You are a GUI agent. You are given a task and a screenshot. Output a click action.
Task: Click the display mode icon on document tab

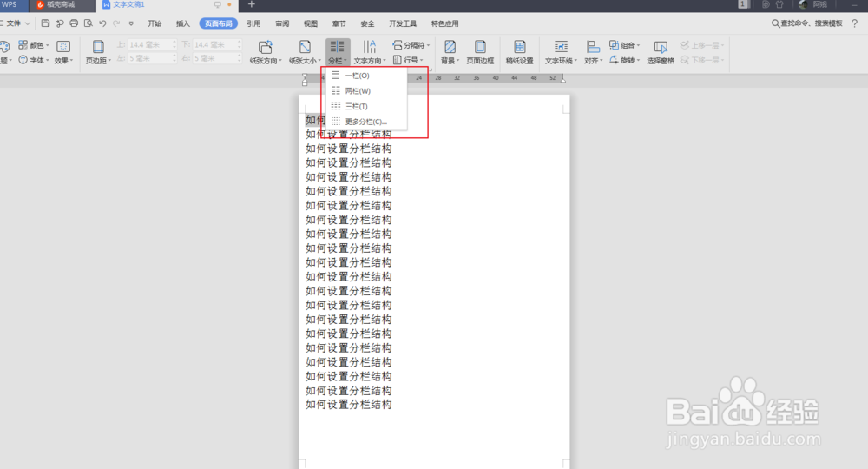[218, 4]
